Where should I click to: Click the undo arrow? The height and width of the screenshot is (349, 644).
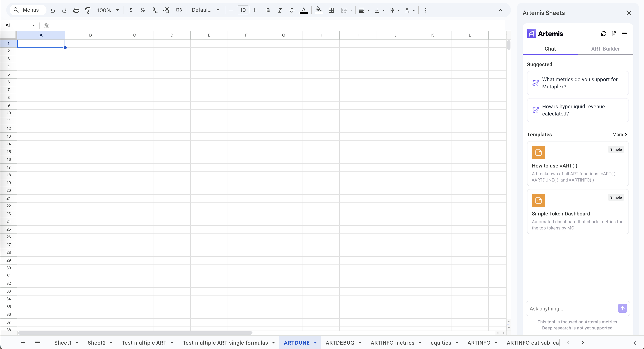pos(53,10)
